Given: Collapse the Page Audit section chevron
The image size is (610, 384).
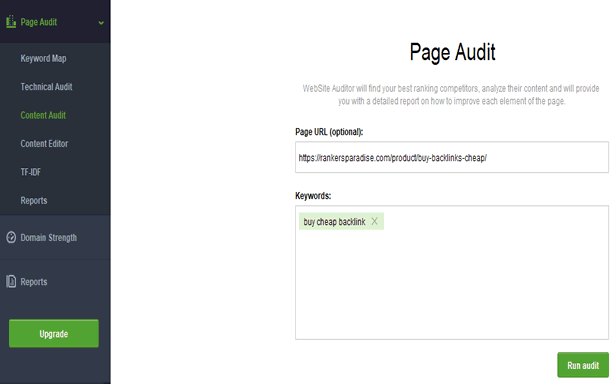Looking at the screenshot, I should (101, 23).
